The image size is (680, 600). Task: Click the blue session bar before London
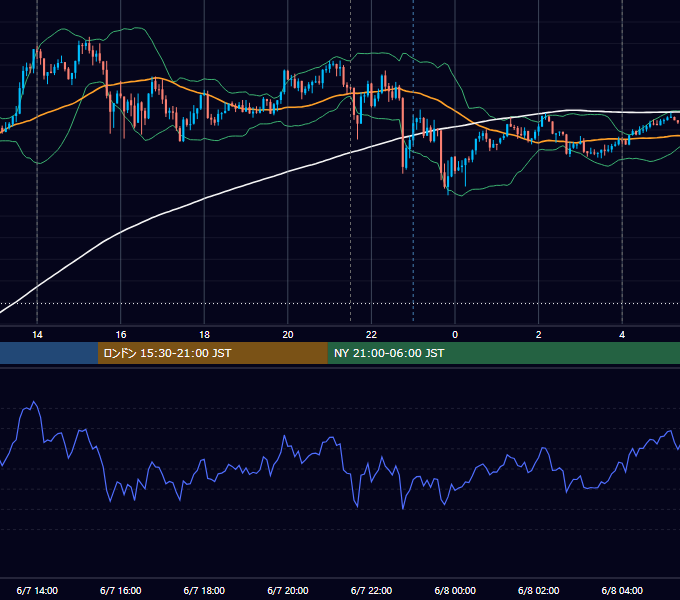[49, 353]
